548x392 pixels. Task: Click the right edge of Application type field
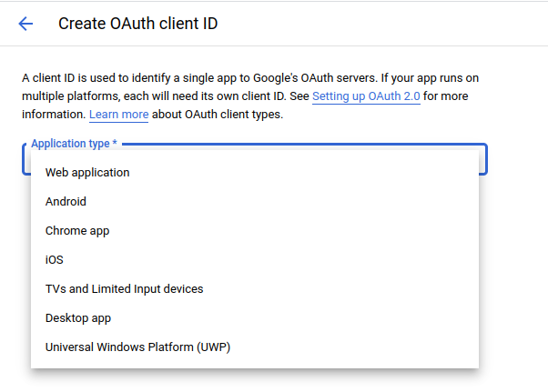(x=483, y=159)
